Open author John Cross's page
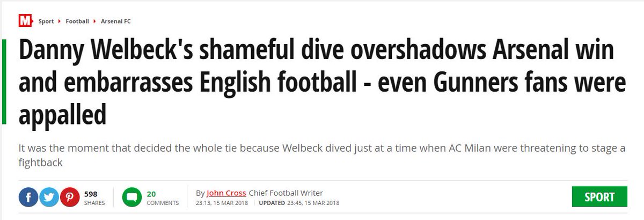 [x=226, y=193]
